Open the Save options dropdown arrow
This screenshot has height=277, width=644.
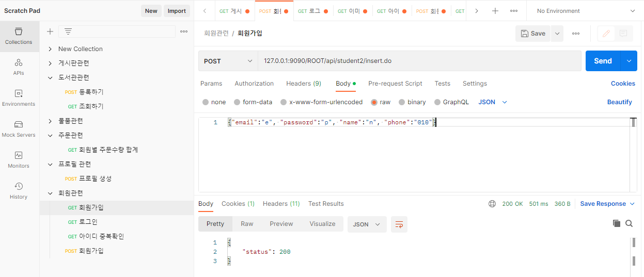pos(557,34)
